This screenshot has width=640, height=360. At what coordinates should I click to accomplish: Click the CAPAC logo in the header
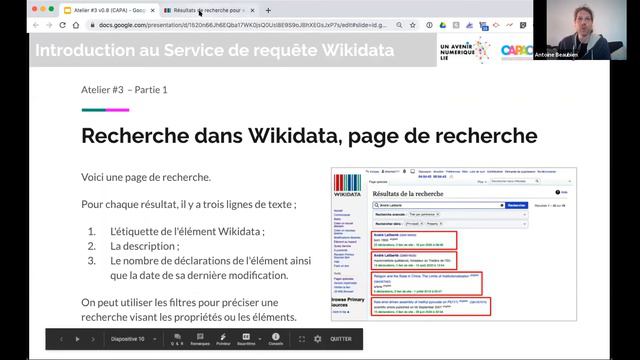coord(517,50)
